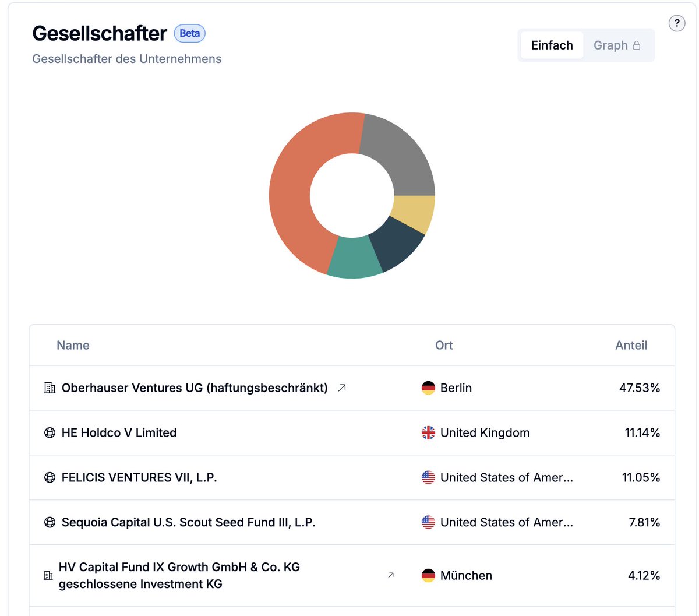699x616 pixels.
Task: Click the 11.14% share value
Action: click(x=642, y=432)
